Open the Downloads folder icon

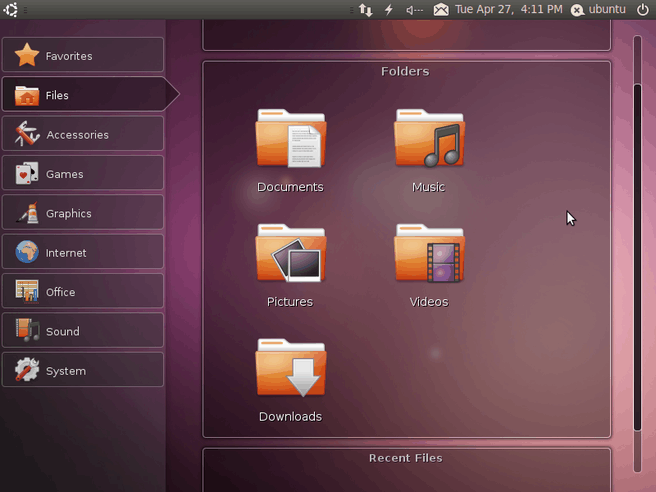click(x=291, y=368)
